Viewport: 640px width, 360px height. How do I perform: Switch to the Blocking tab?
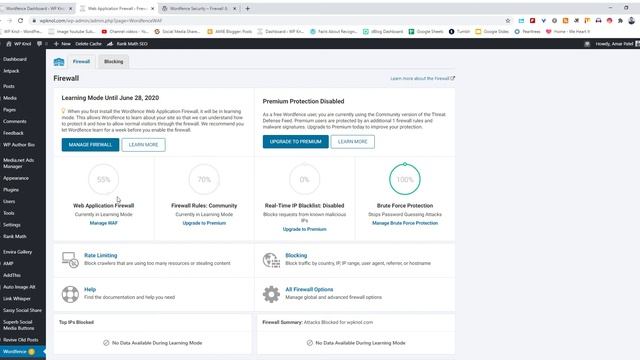tap(113, 62)
